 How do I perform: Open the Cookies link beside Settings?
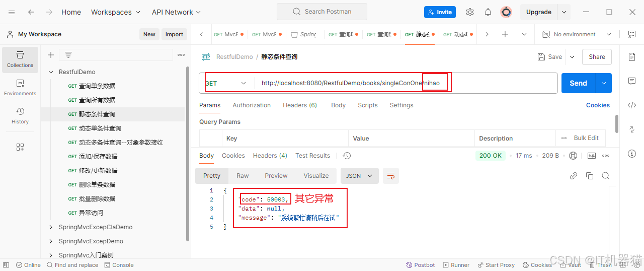tap(598, 105)
